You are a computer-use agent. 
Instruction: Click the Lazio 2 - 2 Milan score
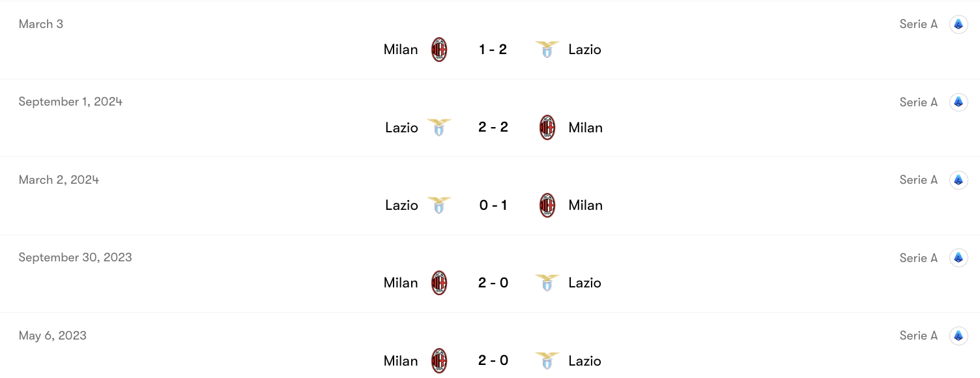(493, 127)
